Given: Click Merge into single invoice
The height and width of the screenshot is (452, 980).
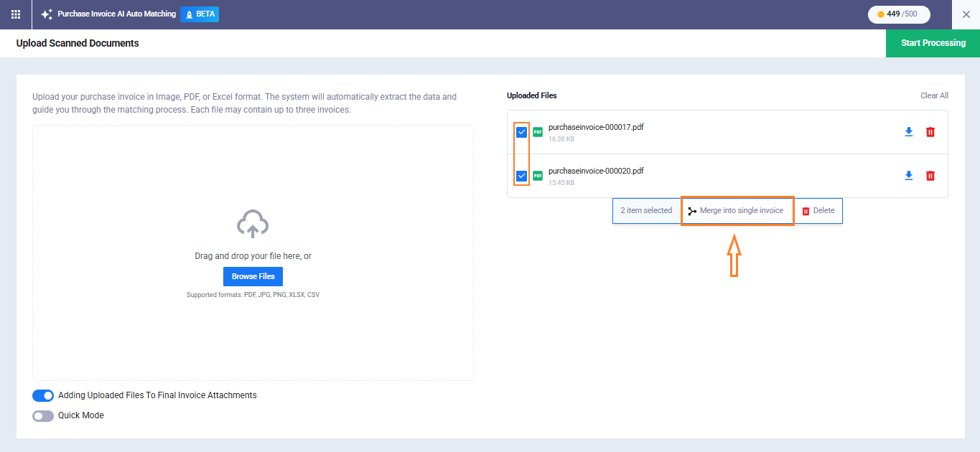Looking at the screenshot, I should click(736, 211).
